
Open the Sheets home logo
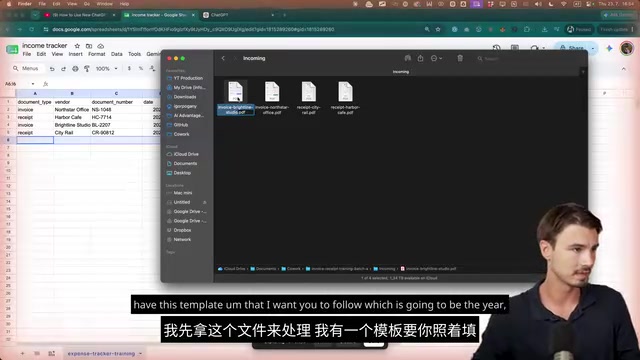pos(12,49)
